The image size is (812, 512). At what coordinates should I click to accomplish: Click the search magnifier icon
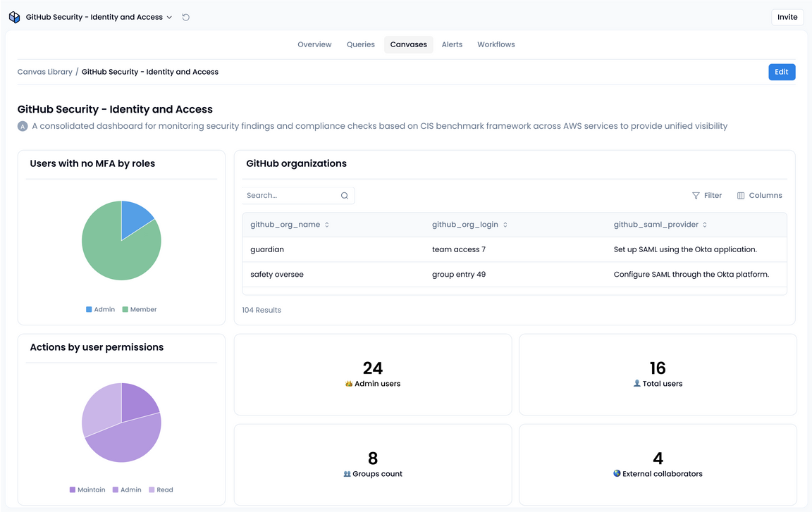point(345,196)
